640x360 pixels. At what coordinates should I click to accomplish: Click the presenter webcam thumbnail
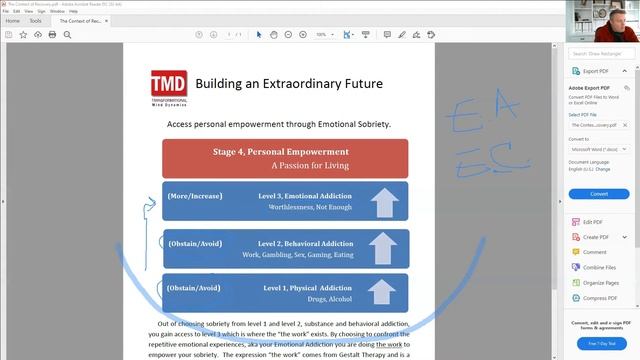coord(603,21)
